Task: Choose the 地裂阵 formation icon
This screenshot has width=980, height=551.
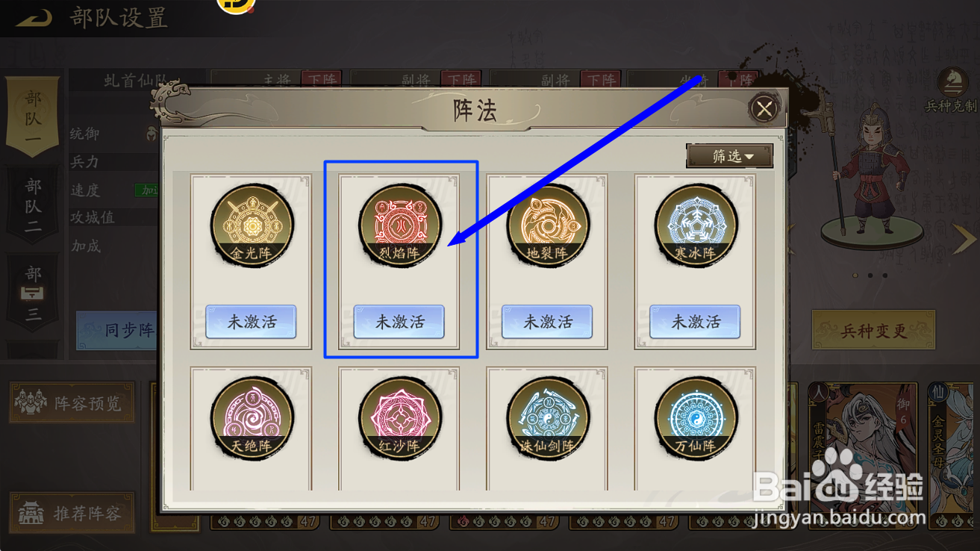Action: (547, 225)
